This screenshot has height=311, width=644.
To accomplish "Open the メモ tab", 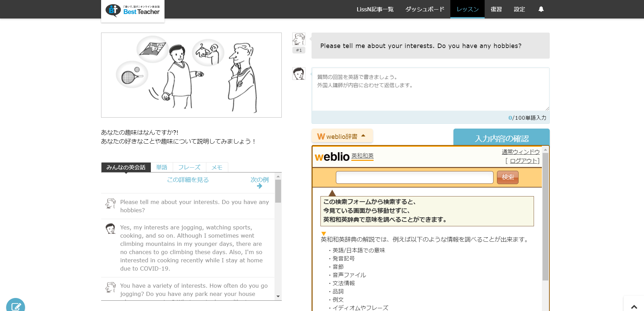I will [217, 167].
